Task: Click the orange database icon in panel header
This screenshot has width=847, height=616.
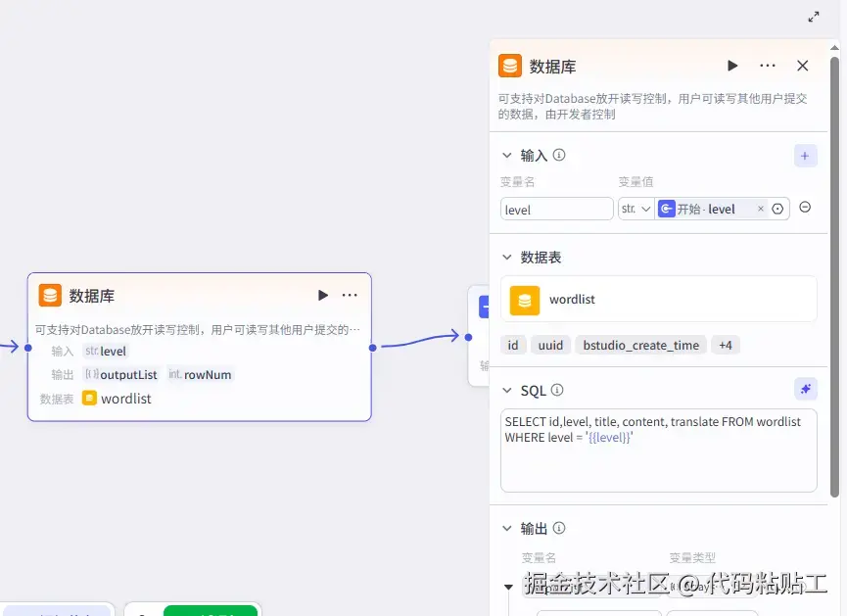Action: coord(510,66)
